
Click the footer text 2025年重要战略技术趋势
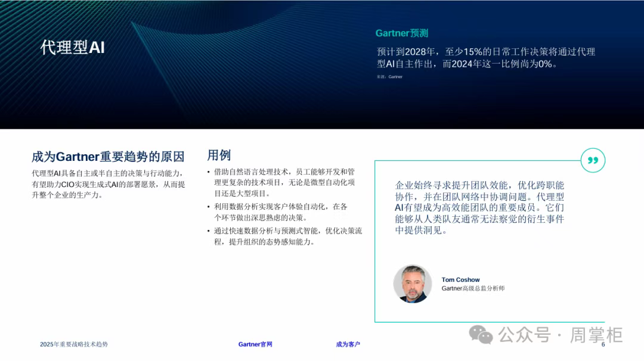coord(74,344)
